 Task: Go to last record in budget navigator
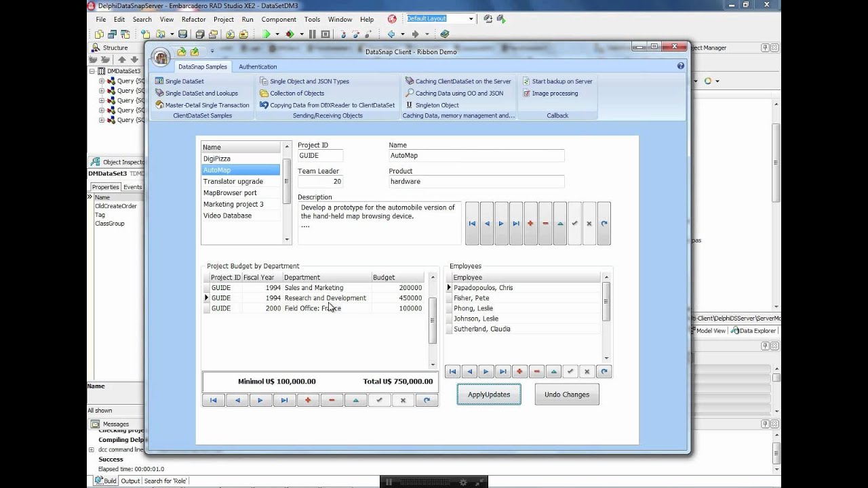[284, 401]
